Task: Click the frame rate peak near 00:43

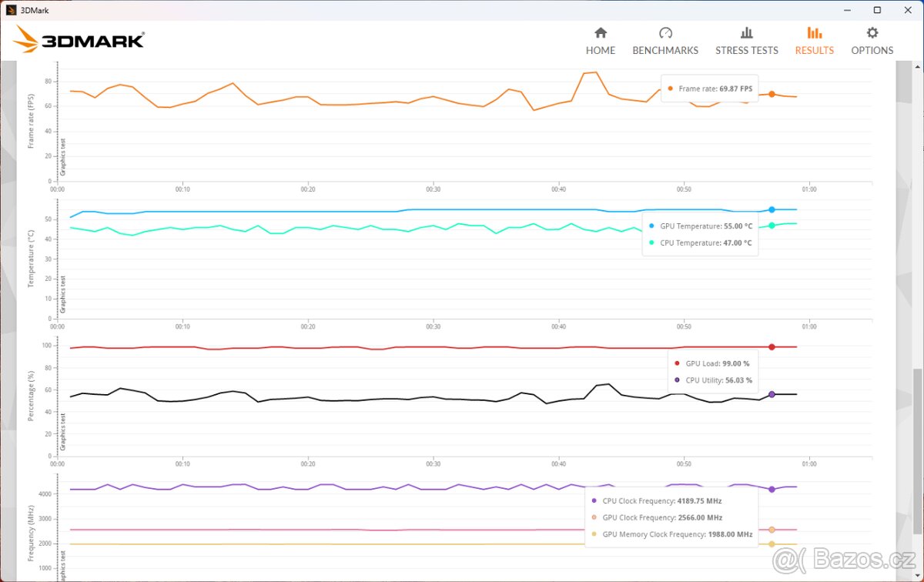Action: point(595,72)
